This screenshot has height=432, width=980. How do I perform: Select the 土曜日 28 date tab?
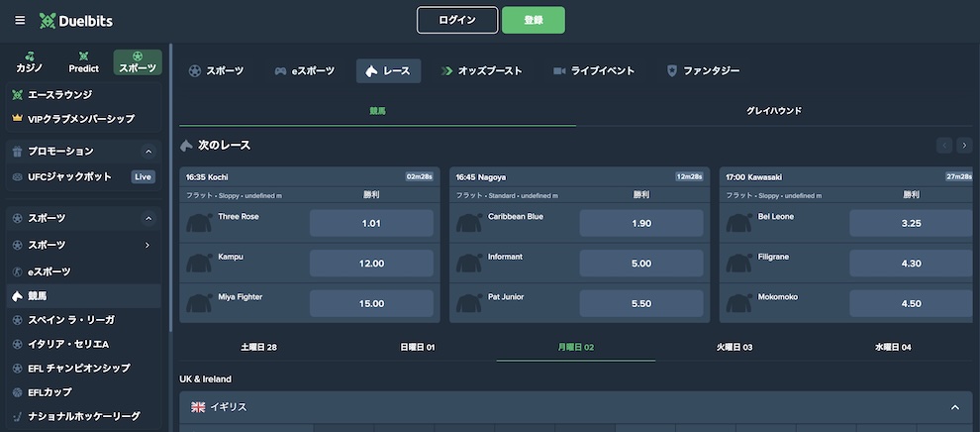point(258,347)
